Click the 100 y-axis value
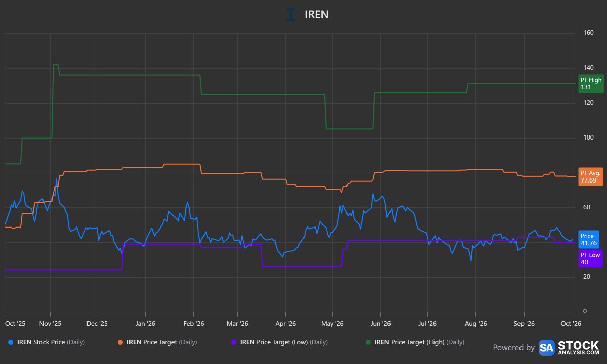 pyautogui.click(x=588, y=138)
